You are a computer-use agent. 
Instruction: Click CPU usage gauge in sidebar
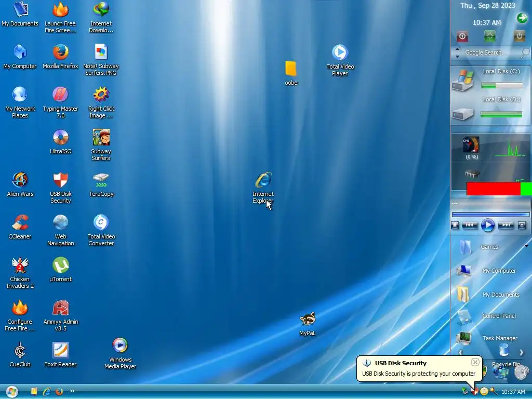pos(471,145)
